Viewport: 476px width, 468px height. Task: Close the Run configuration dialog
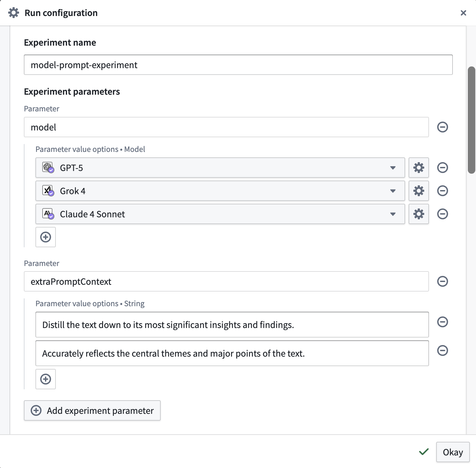tap(463, 13)
